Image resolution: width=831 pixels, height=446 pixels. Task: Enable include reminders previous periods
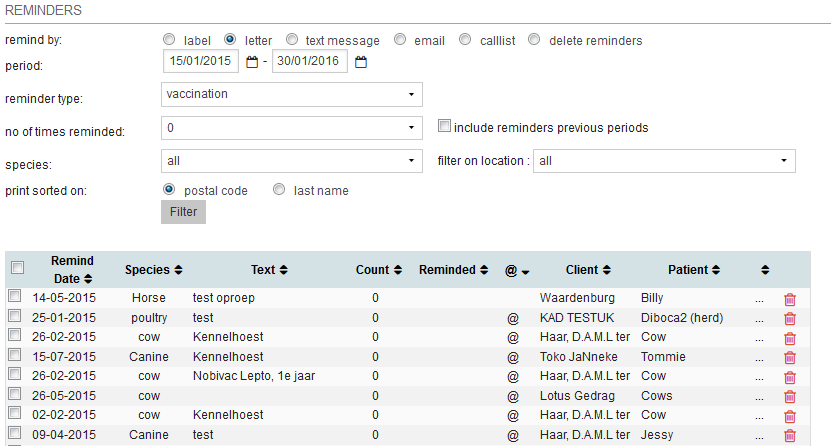tap(445, 127)
